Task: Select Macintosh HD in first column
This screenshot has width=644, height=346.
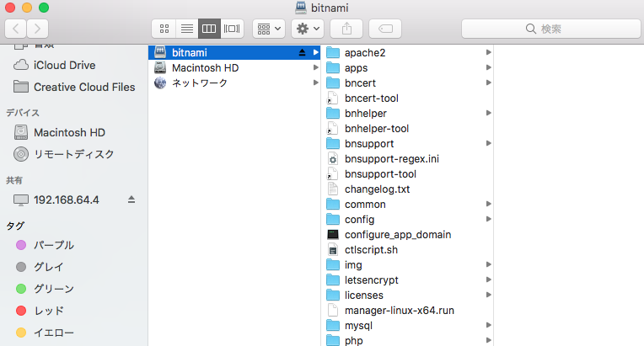Action: (x=234, y=67)
